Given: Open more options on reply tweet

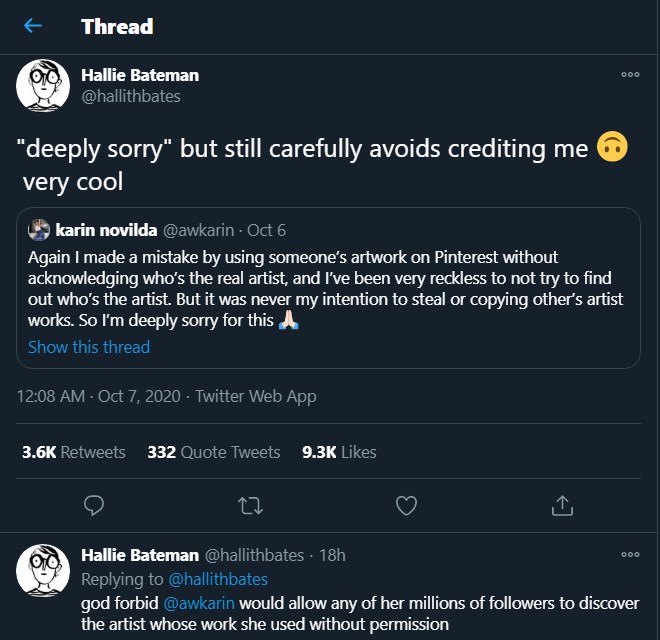Looking at the screenshot, I should (630, 555).
